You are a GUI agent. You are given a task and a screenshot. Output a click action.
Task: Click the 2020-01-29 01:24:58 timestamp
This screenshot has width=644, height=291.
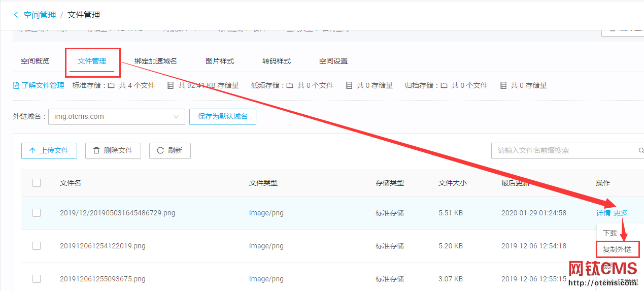click(534, 213)
